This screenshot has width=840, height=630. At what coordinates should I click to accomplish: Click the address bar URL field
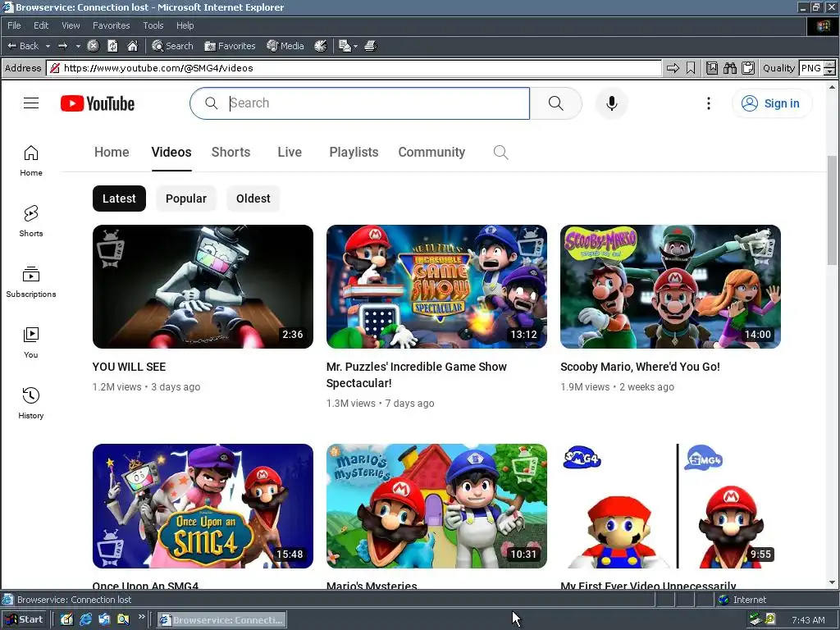coord(354,68)
